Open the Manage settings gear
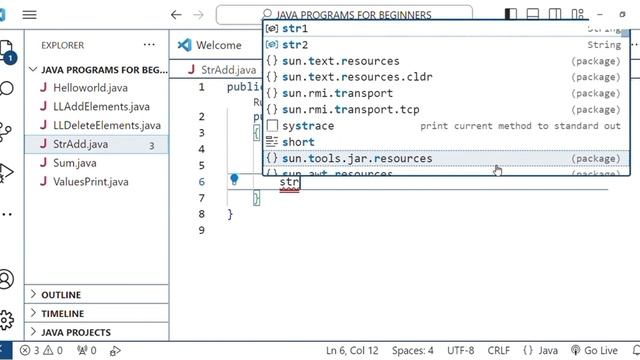Screen dimensions: 640x360 pyautogui.click(x=7, y=320)
